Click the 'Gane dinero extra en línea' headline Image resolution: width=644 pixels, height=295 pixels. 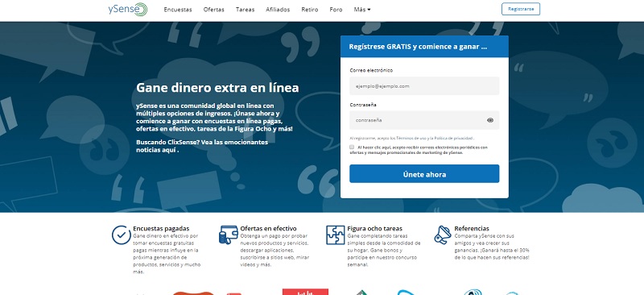click(x=217, y=88)
